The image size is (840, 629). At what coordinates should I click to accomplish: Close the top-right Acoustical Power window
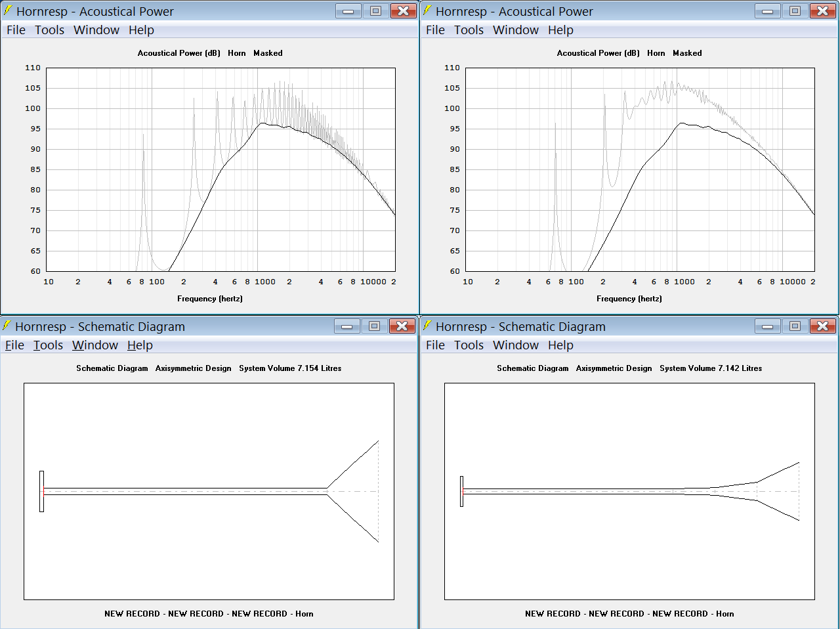pyautogui.click(x=822, y=11)
